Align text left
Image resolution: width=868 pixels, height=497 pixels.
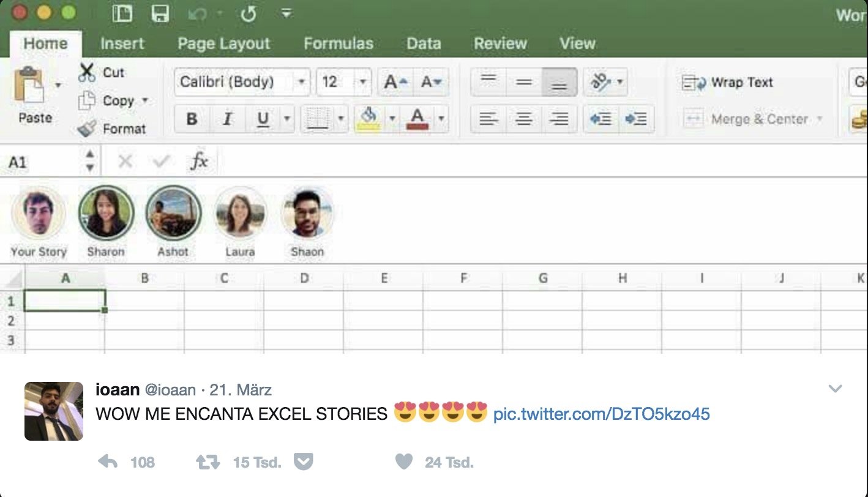coord(488,119)
